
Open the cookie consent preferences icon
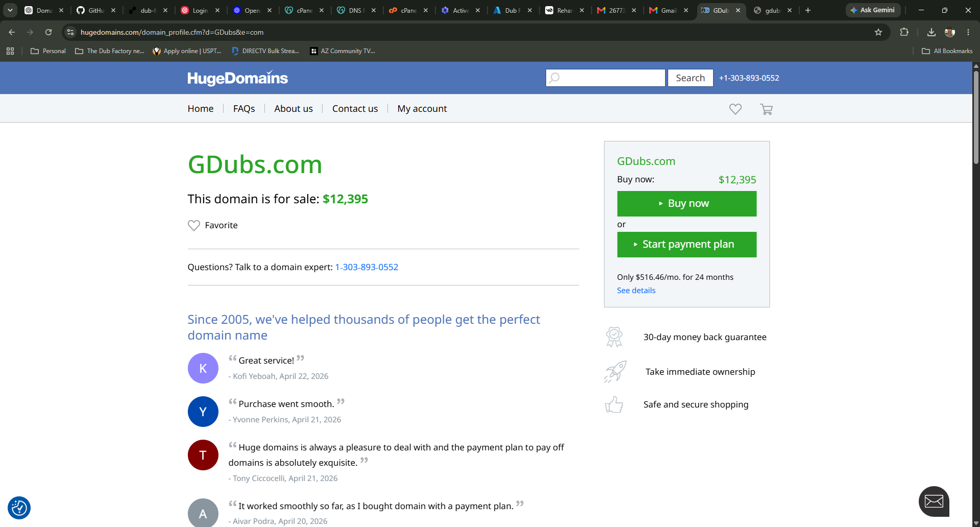pyautogui.click(x=19, y=508)
